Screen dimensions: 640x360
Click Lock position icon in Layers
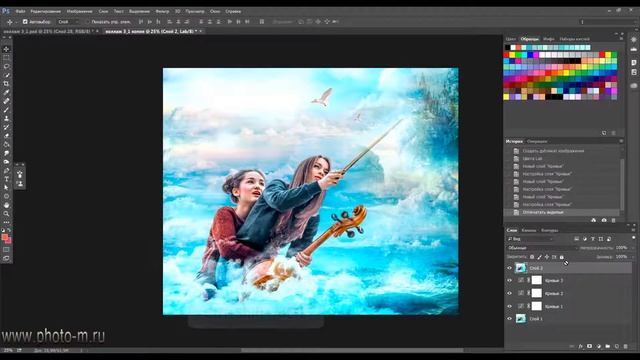[x=547, y=257]
